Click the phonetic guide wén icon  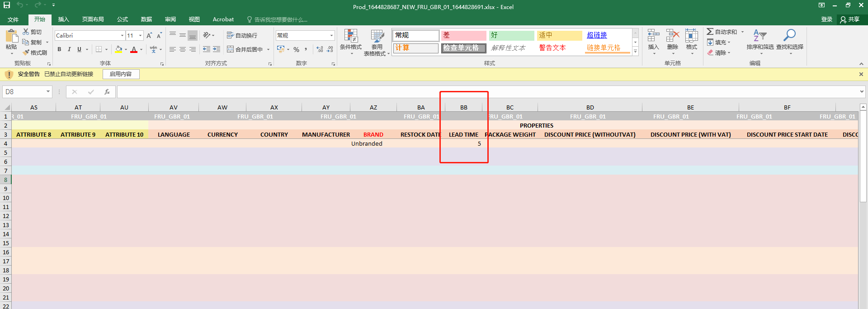[154, 49]
